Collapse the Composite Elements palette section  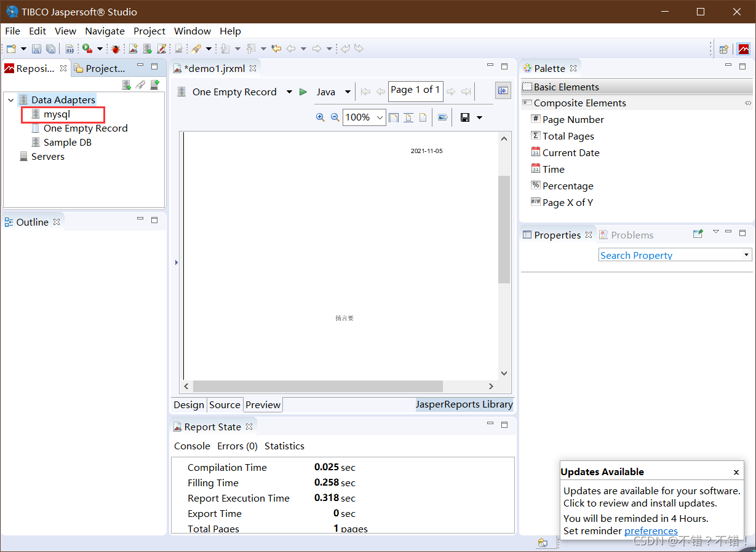637,103
